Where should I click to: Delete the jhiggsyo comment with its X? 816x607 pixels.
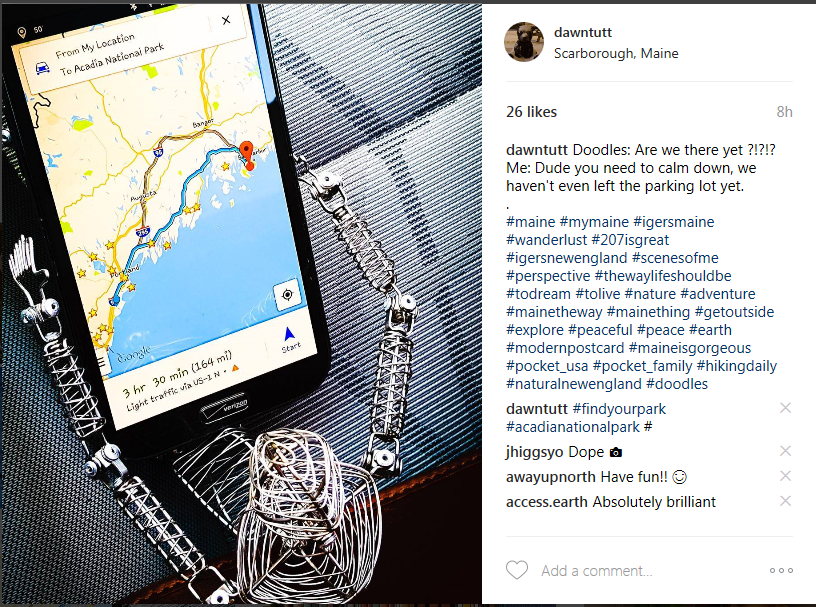pos(785,451)
